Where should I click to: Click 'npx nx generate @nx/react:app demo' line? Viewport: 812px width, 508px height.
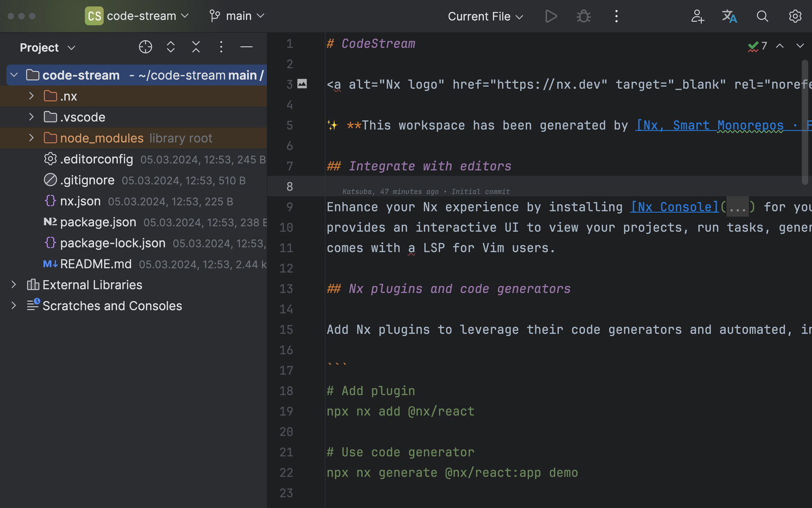coord(453,472)
